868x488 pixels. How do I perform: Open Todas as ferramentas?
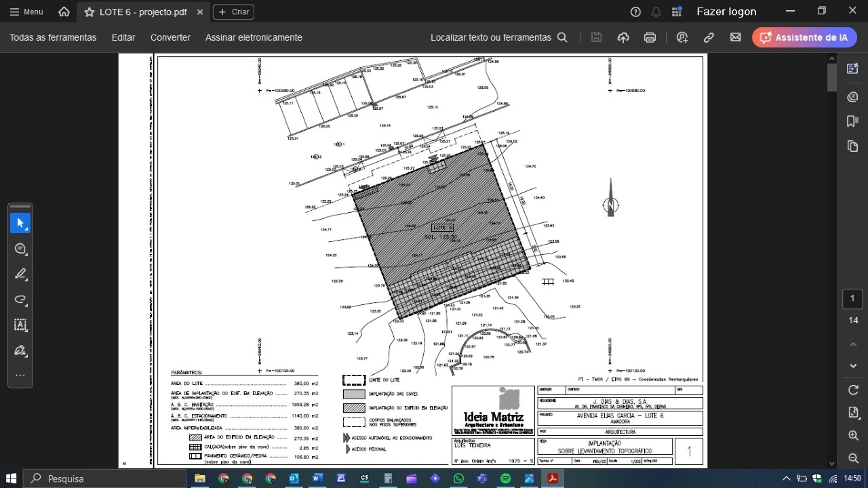[x=53, y=37]
